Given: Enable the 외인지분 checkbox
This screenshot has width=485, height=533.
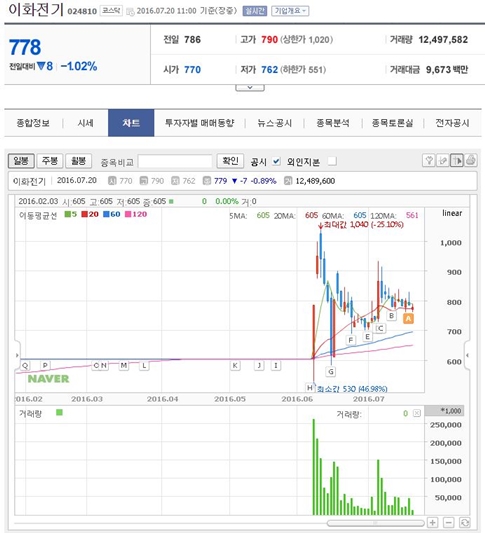Looking at the screenshot, I should point(332,161).
